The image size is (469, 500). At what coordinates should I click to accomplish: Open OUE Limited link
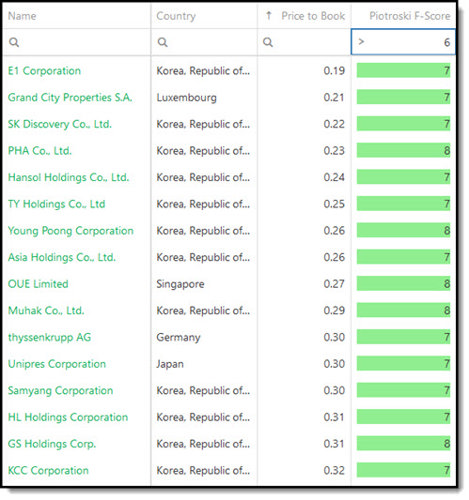[x=38, y=284]
